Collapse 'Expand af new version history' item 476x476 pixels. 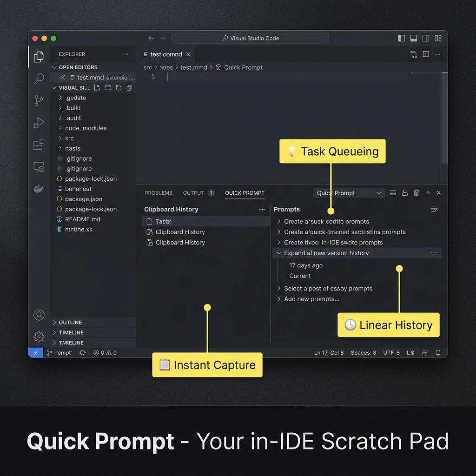(357, 253)
